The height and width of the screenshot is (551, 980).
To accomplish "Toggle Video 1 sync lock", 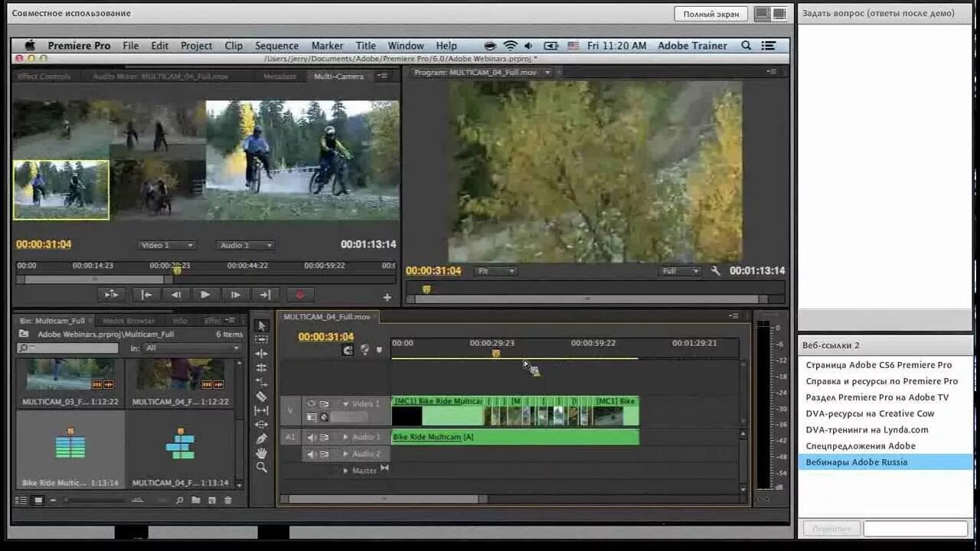I will point(324,403).
